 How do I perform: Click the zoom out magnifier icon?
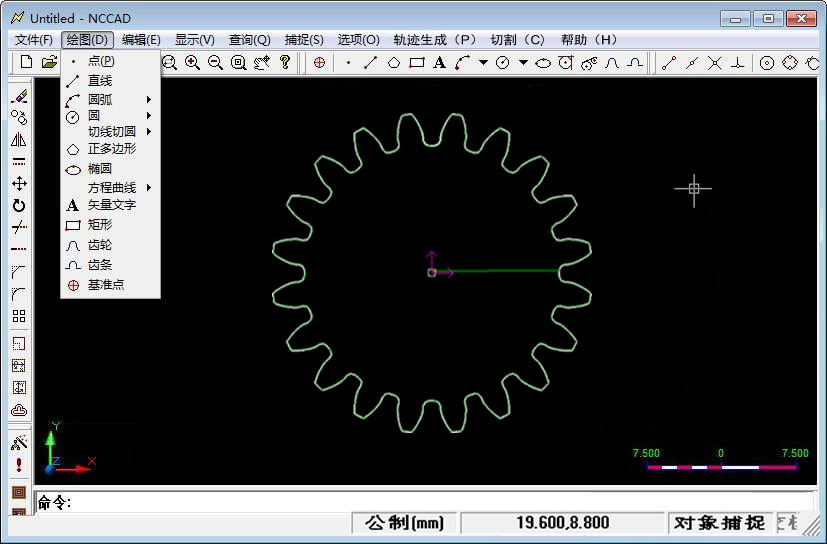[x=215, y=62]
